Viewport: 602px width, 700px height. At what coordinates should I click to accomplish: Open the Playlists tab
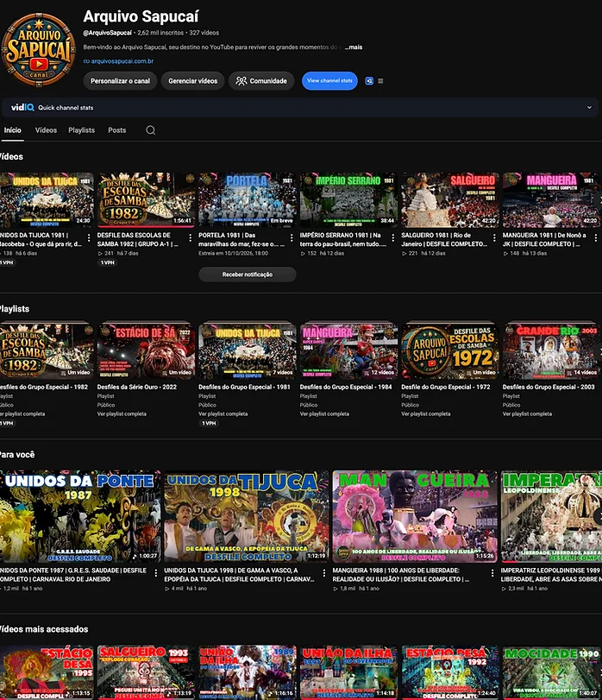point(82,130)
